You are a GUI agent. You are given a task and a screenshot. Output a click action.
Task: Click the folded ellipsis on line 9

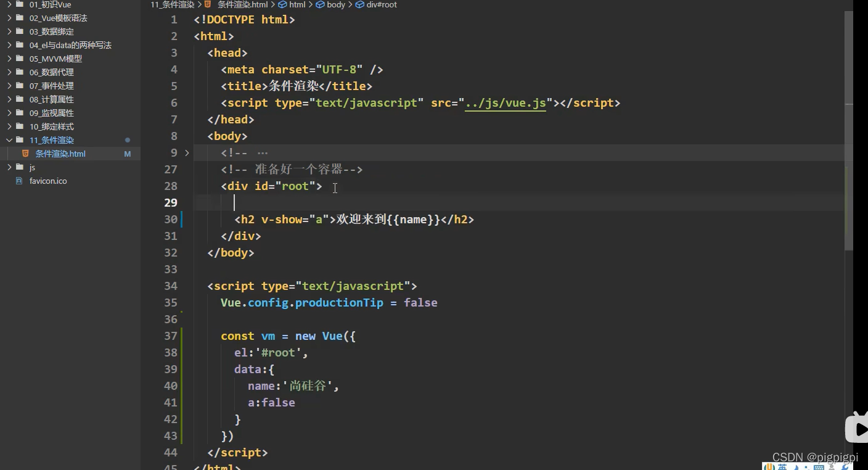[263, 153]
